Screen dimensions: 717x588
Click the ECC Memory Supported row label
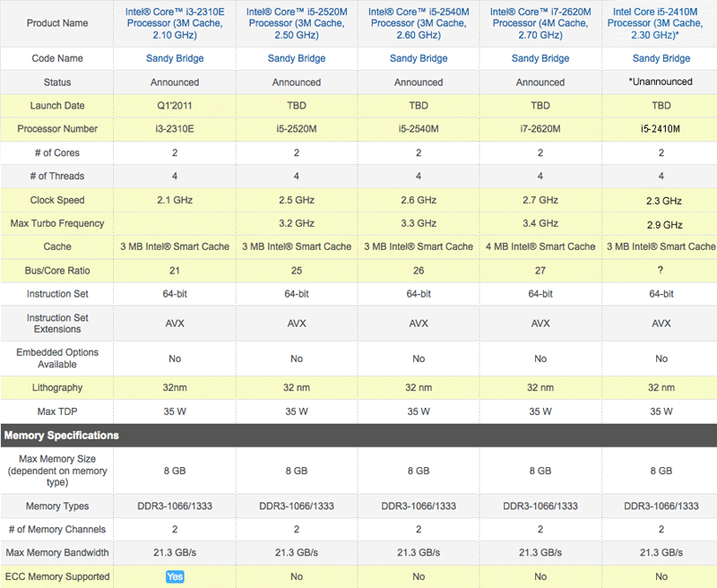point(57,576)
